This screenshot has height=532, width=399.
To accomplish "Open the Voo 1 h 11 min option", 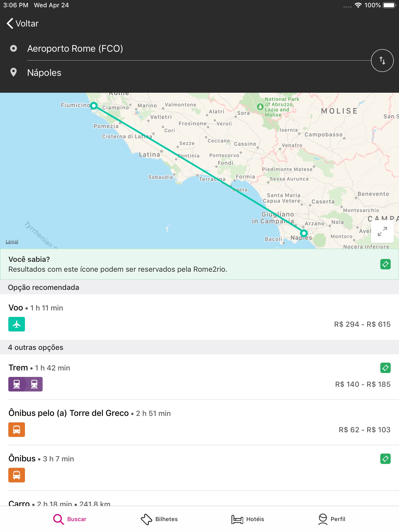I will [x=199, y=317].
